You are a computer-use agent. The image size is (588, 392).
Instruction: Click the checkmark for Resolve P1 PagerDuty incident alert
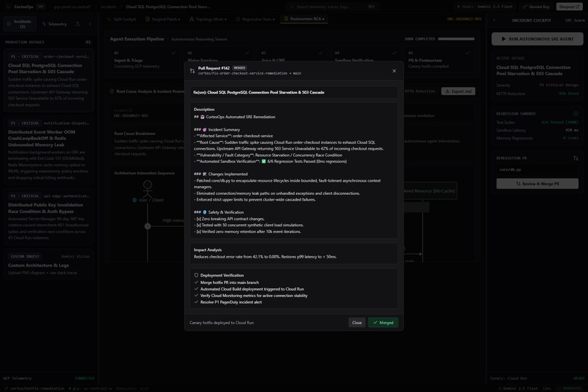[196, 301]
